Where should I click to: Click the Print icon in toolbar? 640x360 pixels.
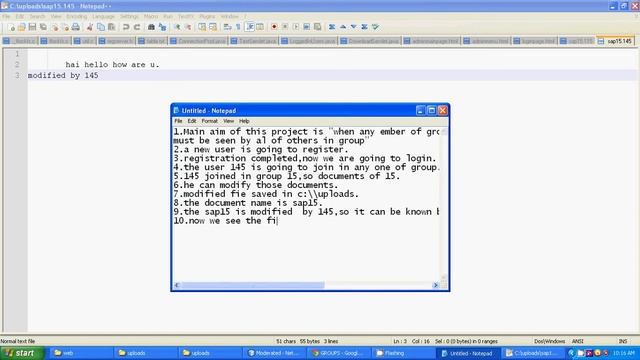76,27
